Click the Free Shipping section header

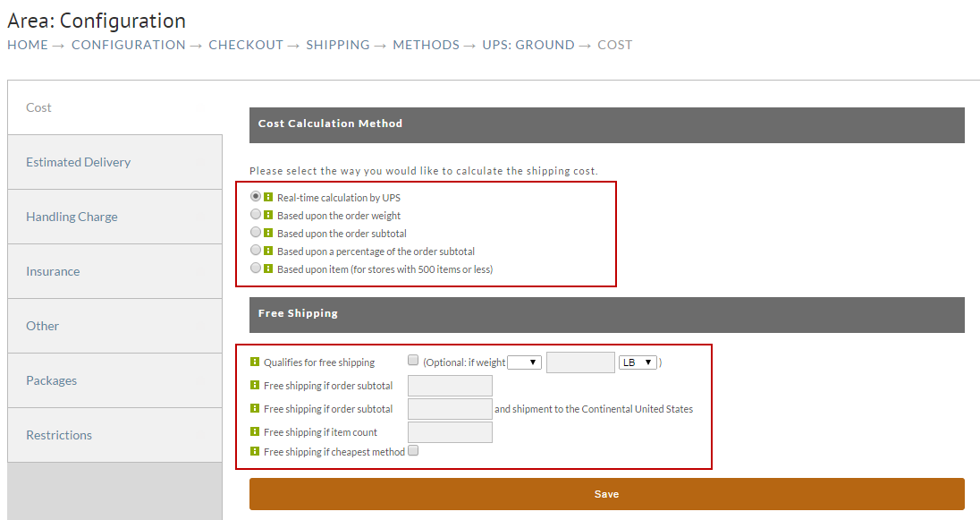607,315
